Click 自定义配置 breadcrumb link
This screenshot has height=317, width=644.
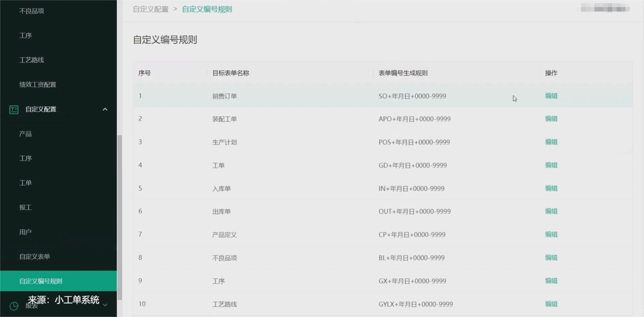point(150,9)
